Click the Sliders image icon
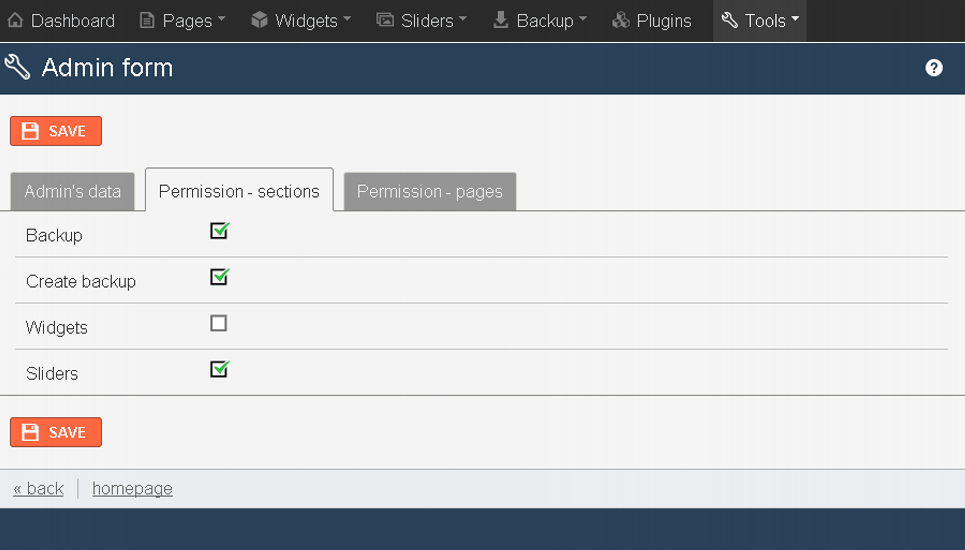The height and width of the screenshot is (550, 965). [385, 20]
